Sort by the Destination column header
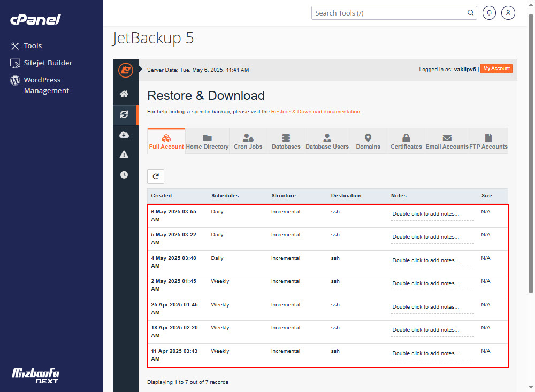The width and height of the screenshot is (535, 392). click(346, 196)
